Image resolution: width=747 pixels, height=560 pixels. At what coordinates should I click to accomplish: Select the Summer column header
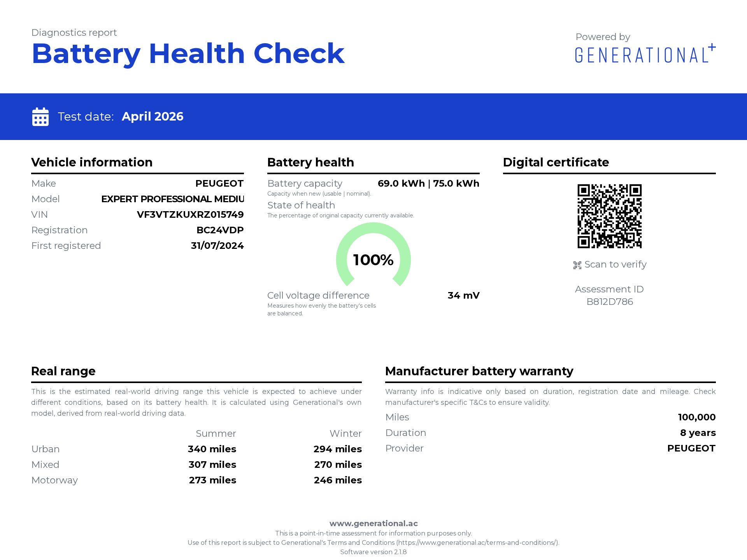(216, 433)
